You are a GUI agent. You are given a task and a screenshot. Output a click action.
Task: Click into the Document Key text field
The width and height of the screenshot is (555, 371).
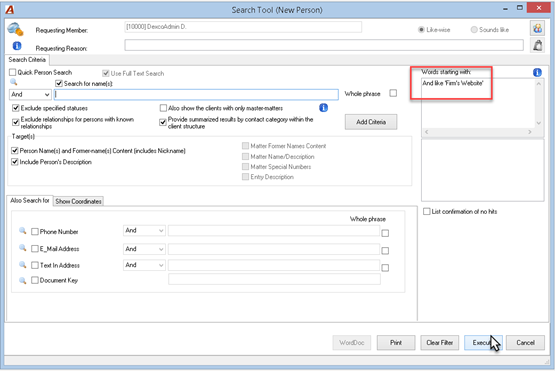click(x=274, y=279)
